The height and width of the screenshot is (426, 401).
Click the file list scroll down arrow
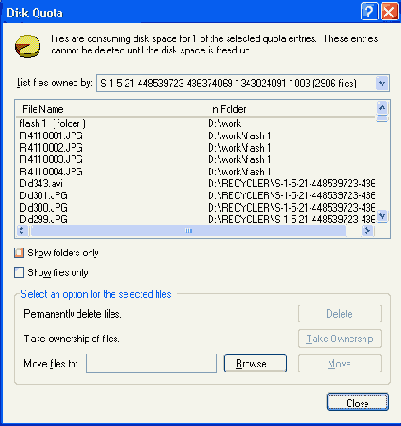tap(382, 216)
